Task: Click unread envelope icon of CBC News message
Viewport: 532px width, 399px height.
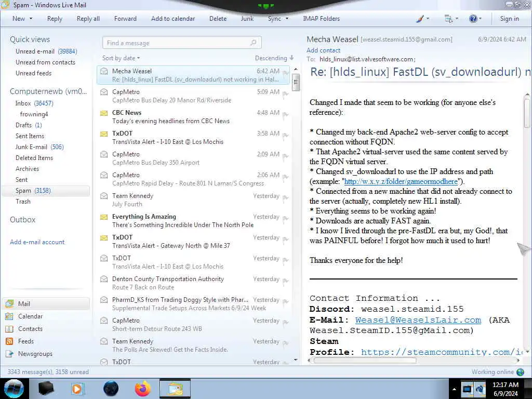Action: pyautogui.click(x=104, y=113)
